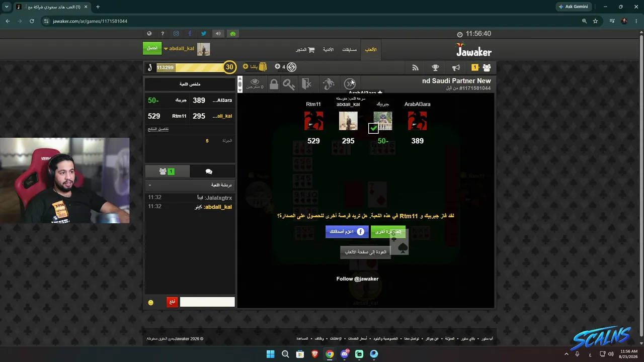Open Windows Start menu
The height and width of the screenshot is (362, 644).
click(271, 354)
